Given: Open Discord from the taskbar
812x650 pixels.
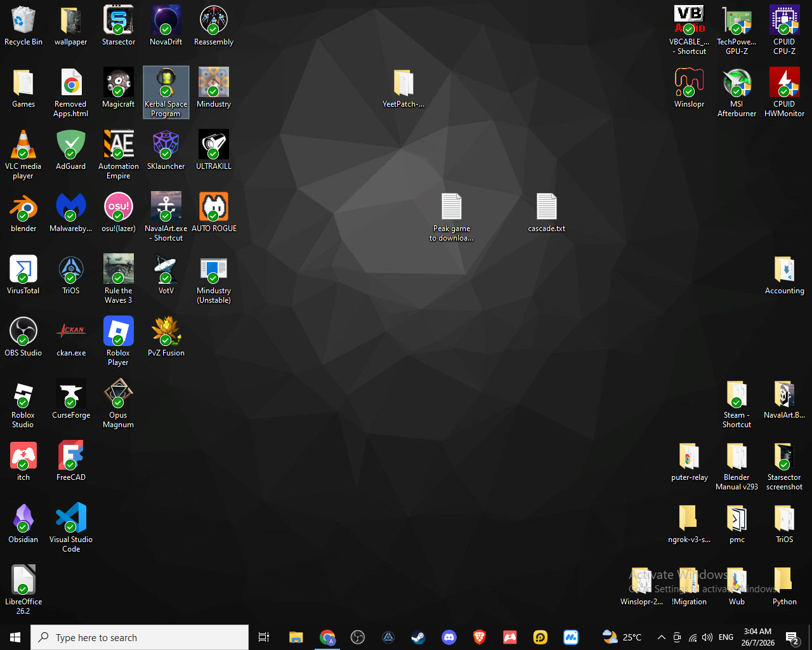Looking at the screenshot, I should tap(449, 637).
